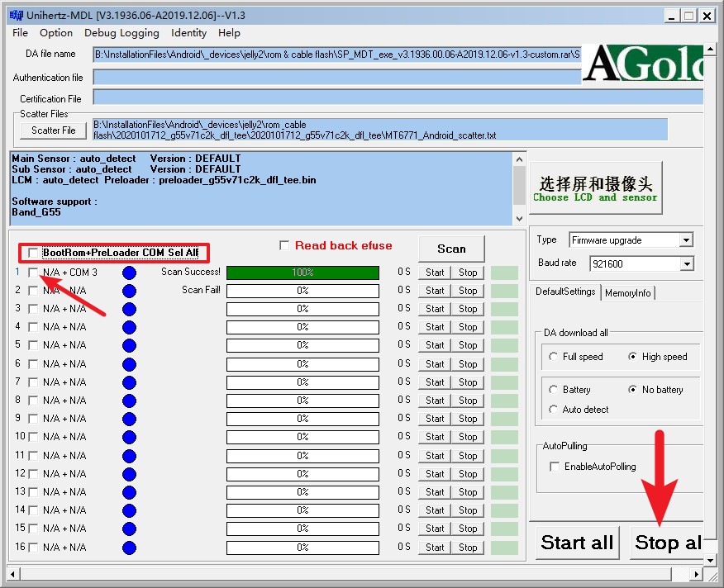Check the port 2 checkbox
724x588 pixels.
coord(33,291)
